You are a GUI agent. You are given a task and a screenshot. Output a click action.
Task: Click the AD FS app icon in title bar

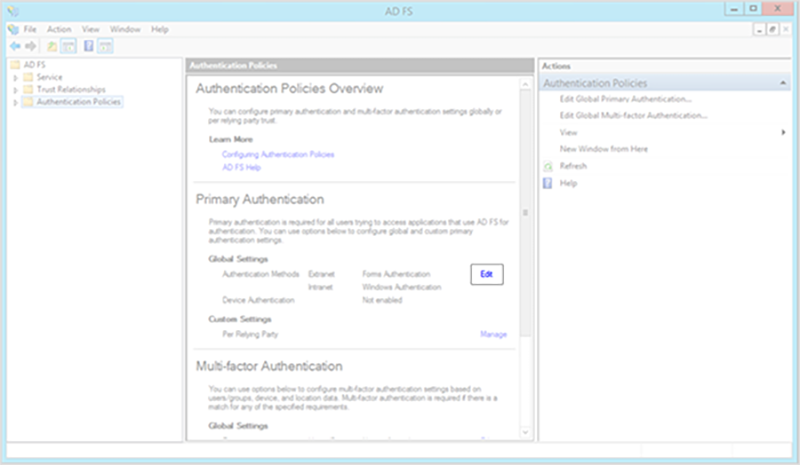[13, 11]
